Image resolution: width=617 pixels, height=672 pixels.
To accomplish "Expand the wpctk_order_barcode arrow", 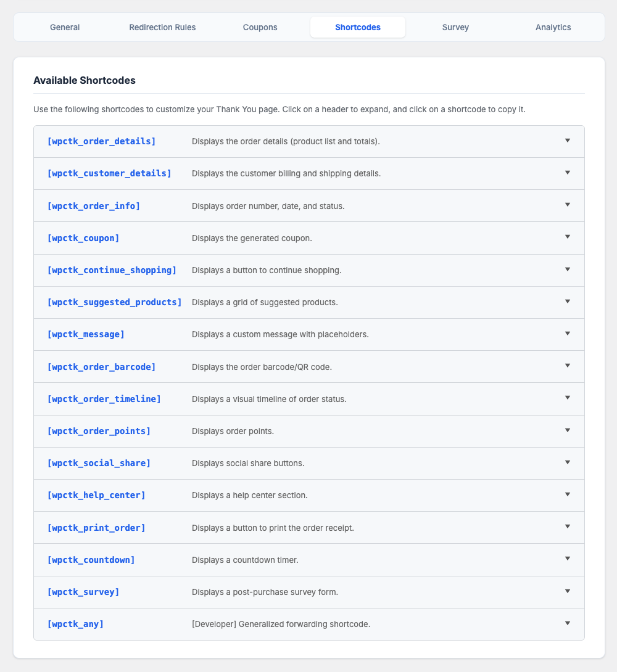I will click(x=568, y=366).
